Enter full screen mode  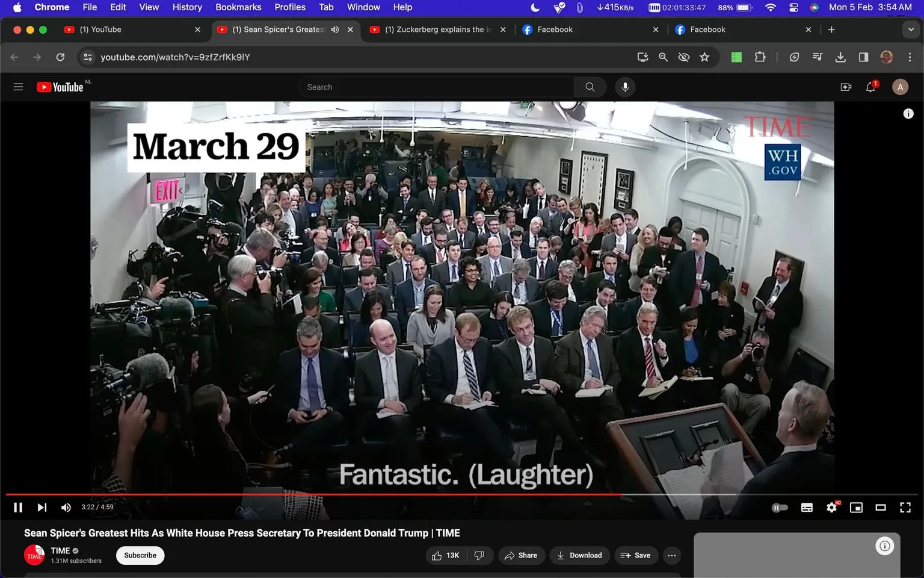905,508
